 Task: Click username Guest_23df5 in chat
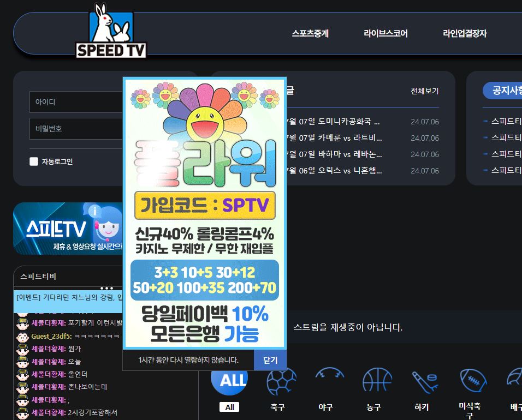52,336
